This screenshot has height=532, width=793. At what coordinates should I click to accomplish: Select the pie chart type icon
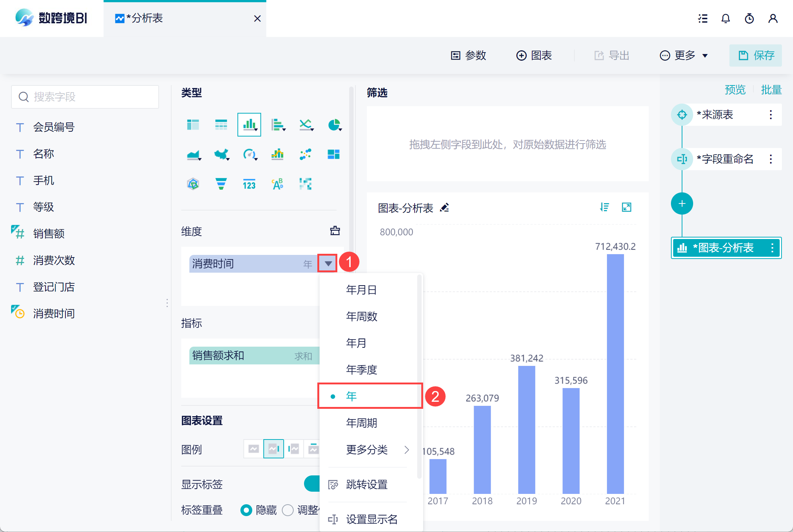coord(334,125)
